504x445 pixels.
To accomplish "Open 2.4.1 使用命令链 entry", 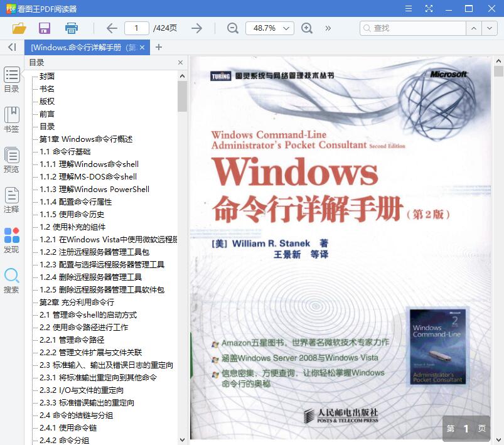I will (68, 427).
